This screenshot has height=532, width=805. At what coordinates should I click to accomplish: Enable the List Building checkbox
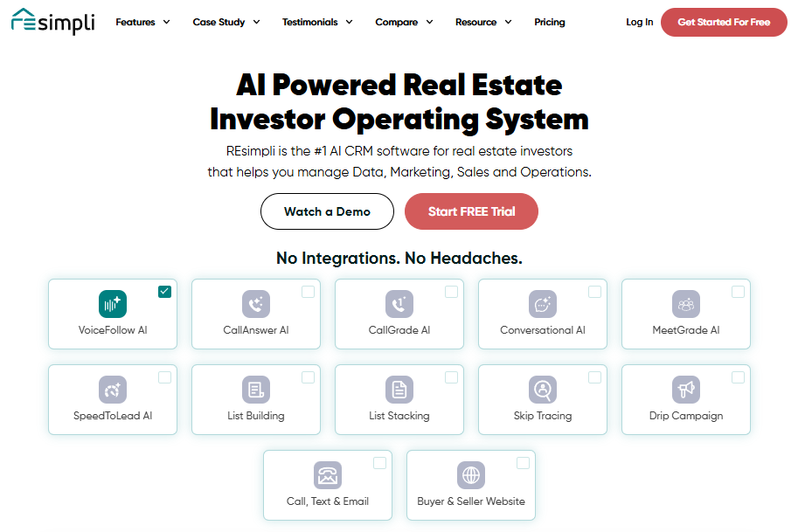pyautogui.click(x=308, y=377)
